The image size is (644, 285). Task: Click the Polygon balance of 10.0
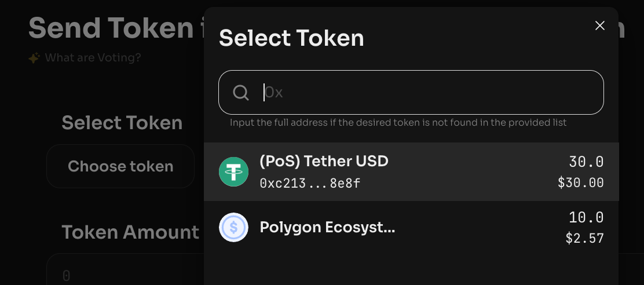point(586,217)
